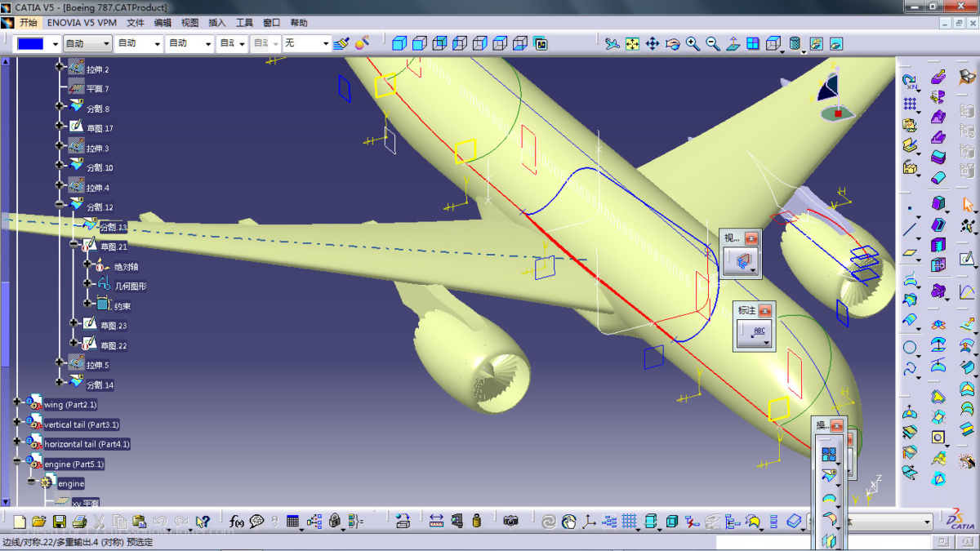Click the painter brush icon in graphic properties
Screen dimensions: 980x551
(x=341, y=43)
